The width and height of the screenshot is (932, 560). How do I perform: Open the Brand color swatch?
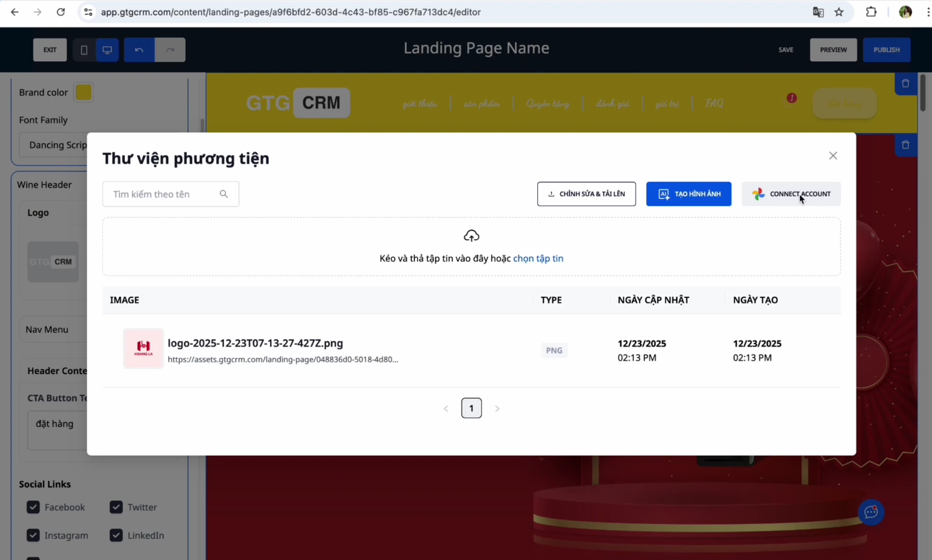84,92
